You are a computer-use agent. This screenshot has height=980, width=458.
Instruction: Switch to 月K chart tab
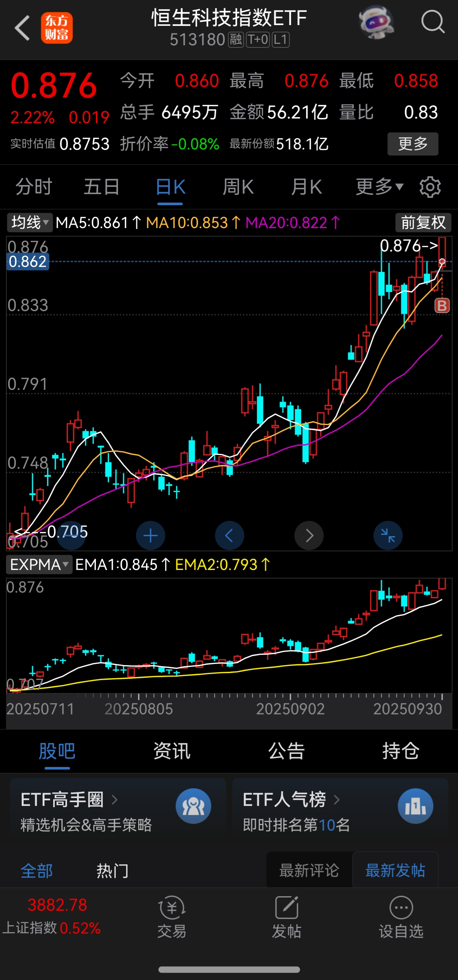306,187
